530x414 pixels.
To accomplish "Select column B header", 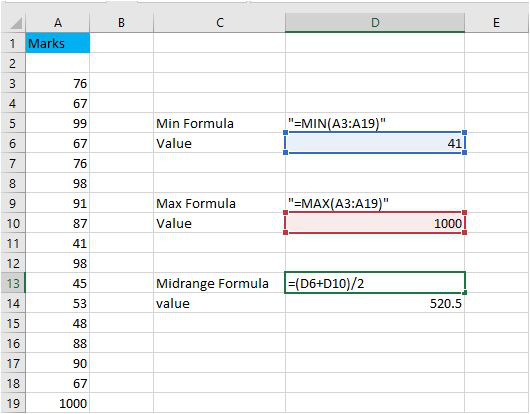I will click(121, 23).
